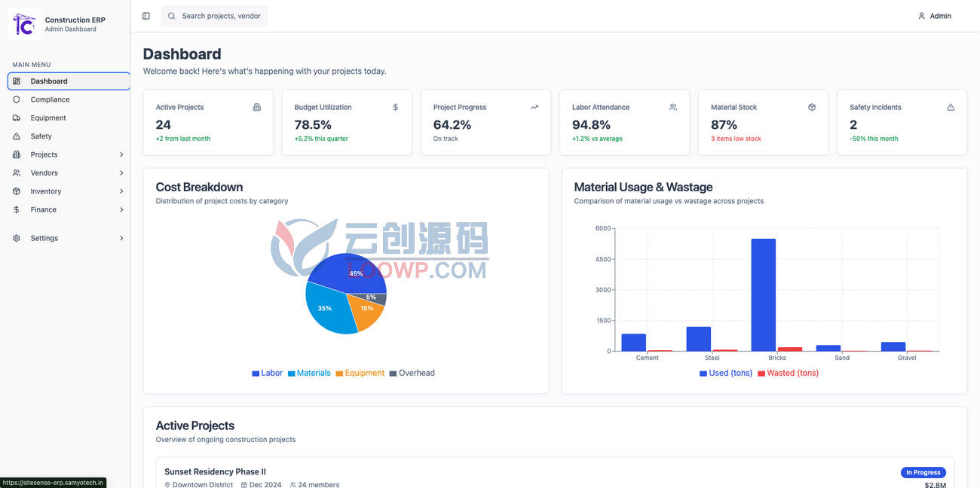Go to the Equipment menu item
The height and width of the screenshot is (488, 980).
click(x=69, y=118)
